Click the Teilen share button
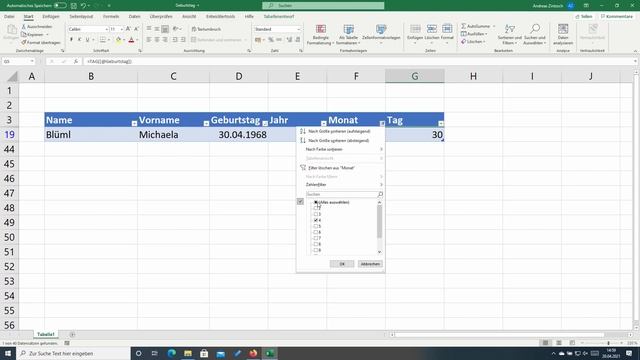This screenshot has width=640, height=360. click(584, 16)
